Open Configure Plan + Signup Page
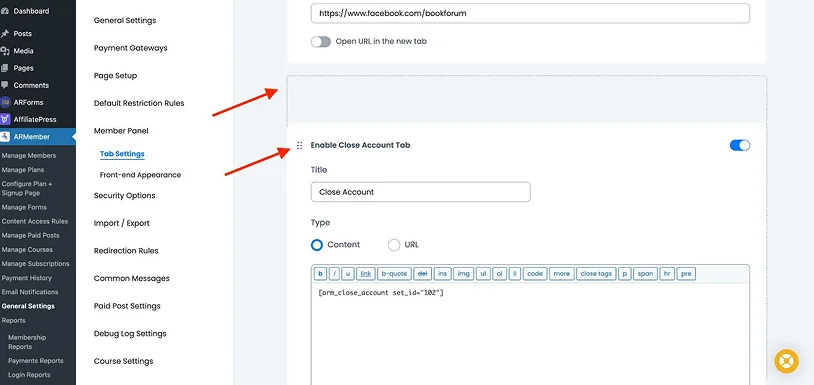The image size is (814, 385). (26, 188)
